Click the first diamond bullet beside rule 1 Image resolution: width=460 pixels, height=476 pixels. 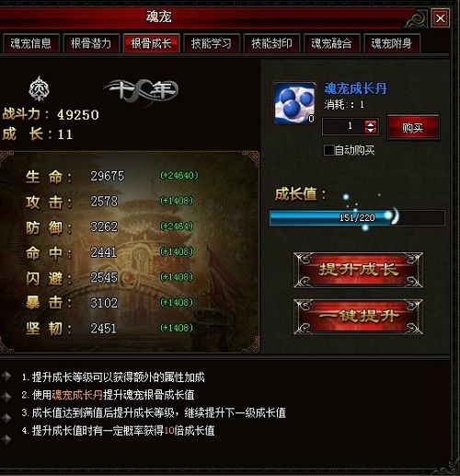(6, 377)
